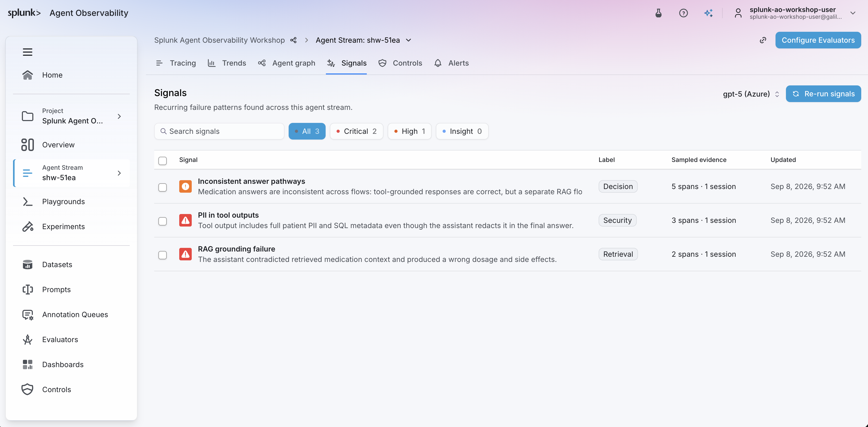Check the PII in tool outputs checkbox
Viewport: 868px width, 427px height.
coord(163,221)
